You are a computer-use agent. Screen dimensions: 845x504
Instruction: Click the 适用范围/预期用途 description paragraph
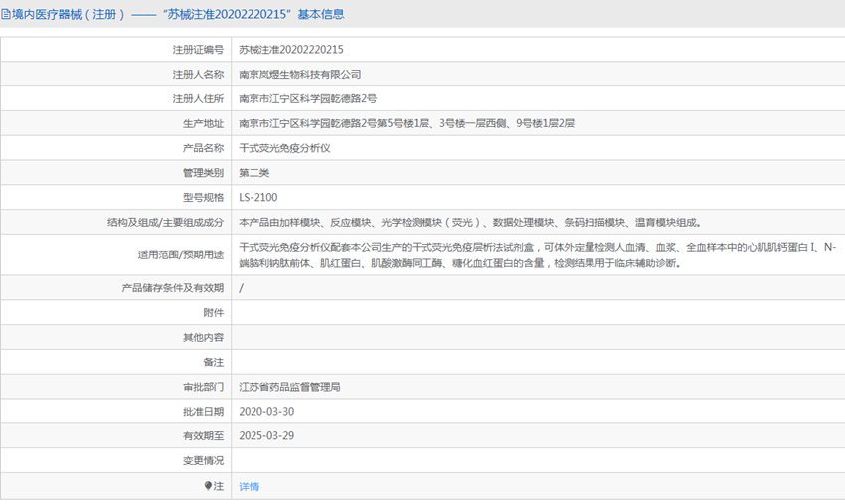click(x=537, y=255)
